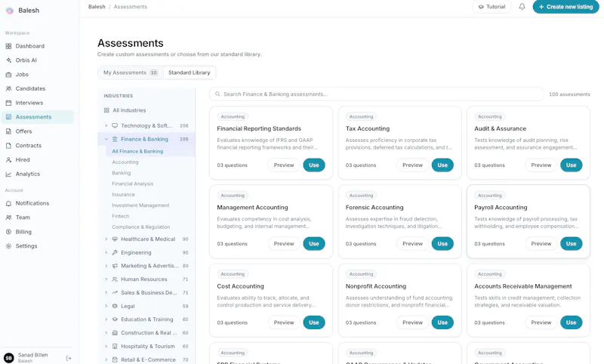Image resolution: width=604 pixels, height=364 pixels.
Task: Click the Offers document icon
Action: click(x=8, y=131)
